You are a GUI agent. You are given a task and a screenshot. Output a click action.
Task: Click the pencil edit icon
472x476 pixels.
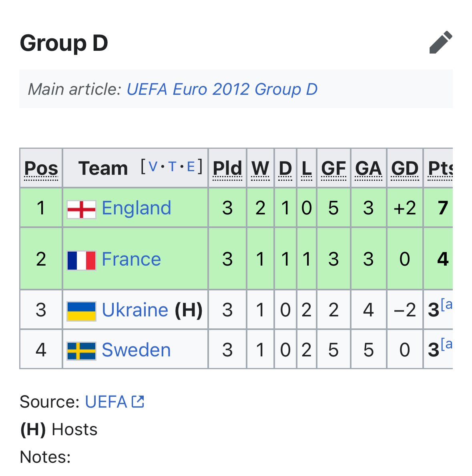440,42
